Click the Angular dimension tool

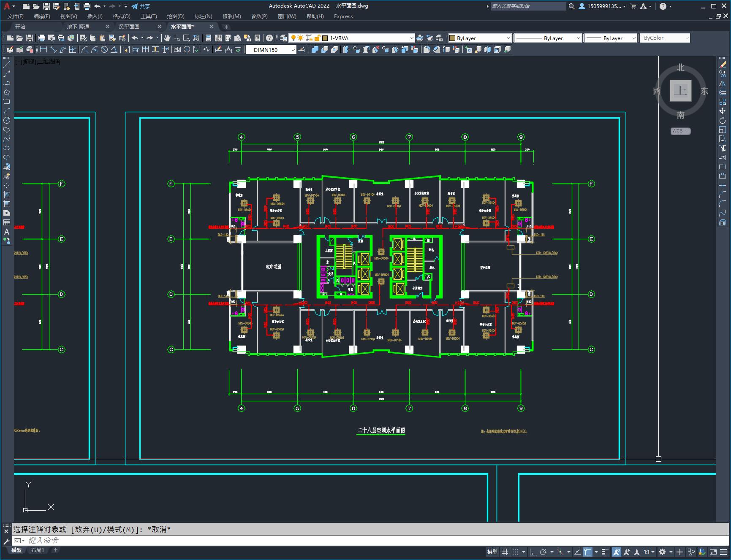(114, 49)
